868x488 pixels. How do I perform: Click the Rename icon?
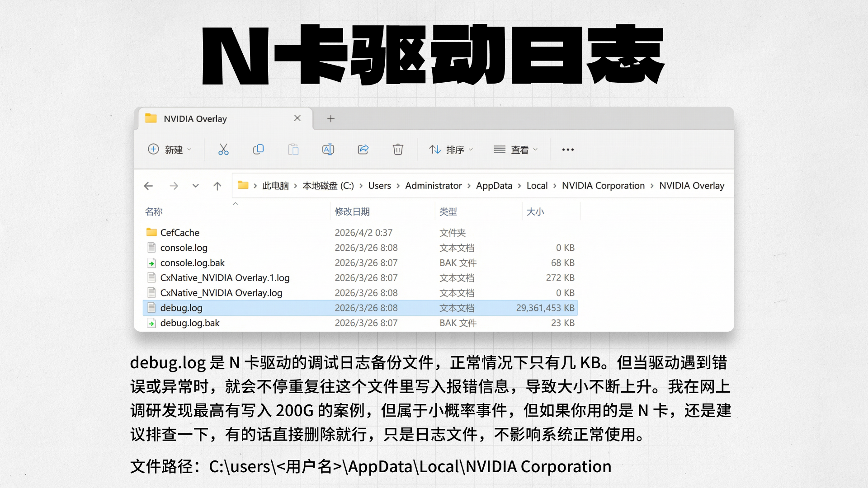(x=328, y=150)
